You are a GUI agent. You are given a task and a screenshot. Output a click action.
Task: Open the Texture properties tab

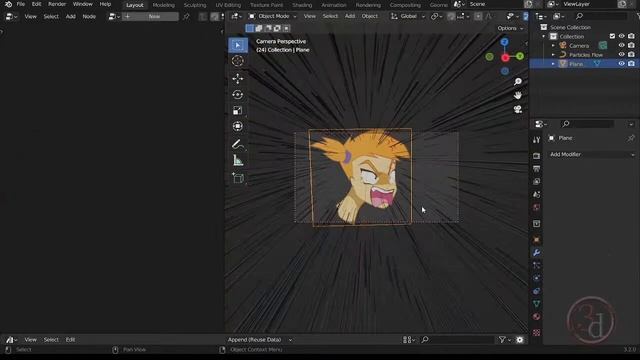click(x=536, y=332)
